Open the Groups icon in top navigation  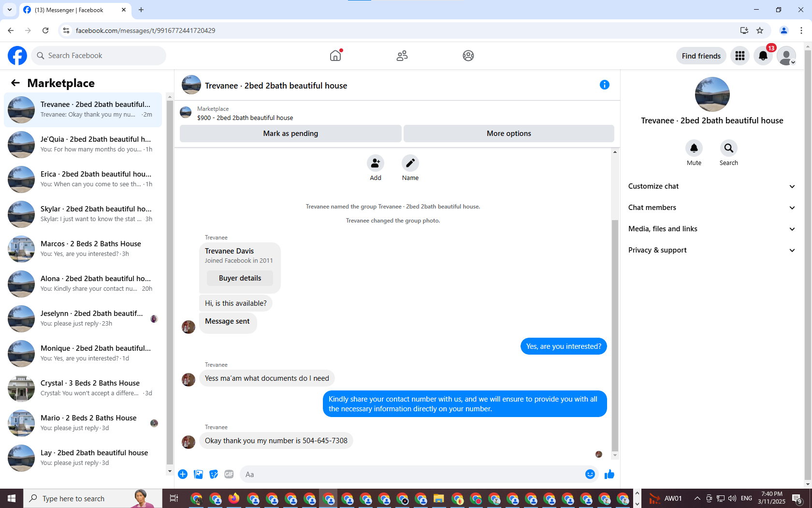click(x=468, y=56)
